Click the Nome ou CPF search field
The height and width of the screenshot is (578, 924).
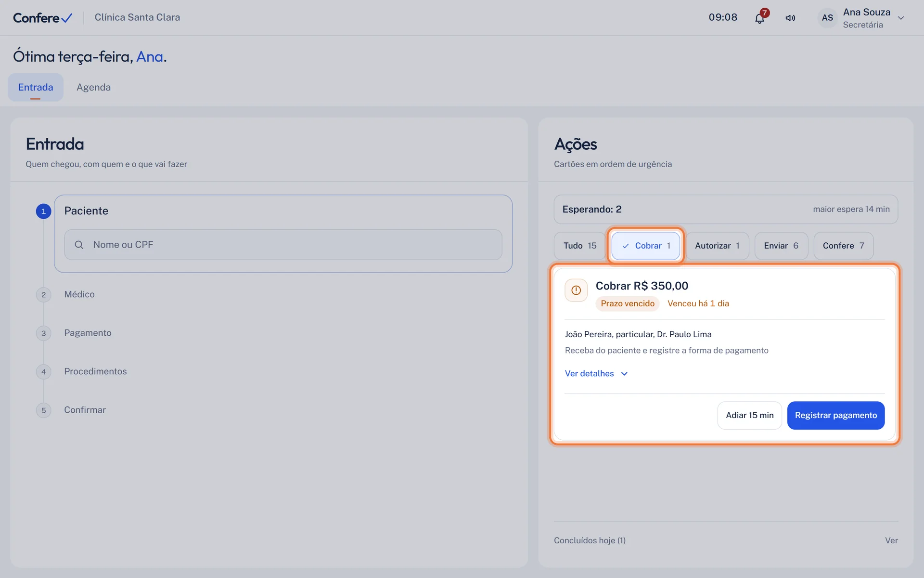(283, 245)
